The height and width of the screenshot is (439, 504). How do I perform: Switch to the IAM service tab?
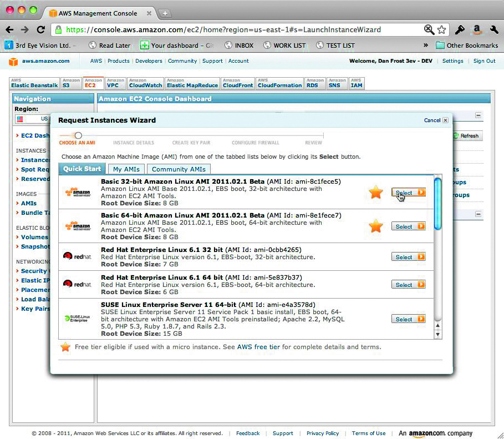357,83
